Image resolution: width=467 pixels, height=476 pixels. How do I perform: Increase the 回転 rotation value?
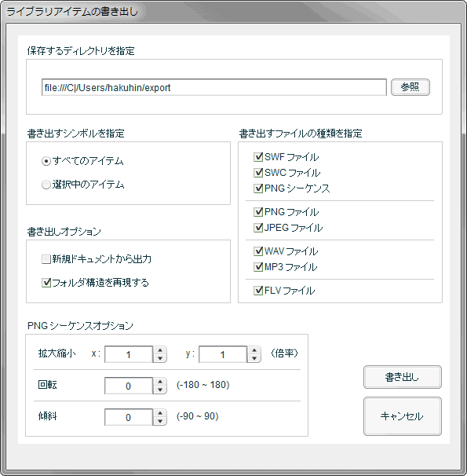pyautogui.click(x=160, y=382)
